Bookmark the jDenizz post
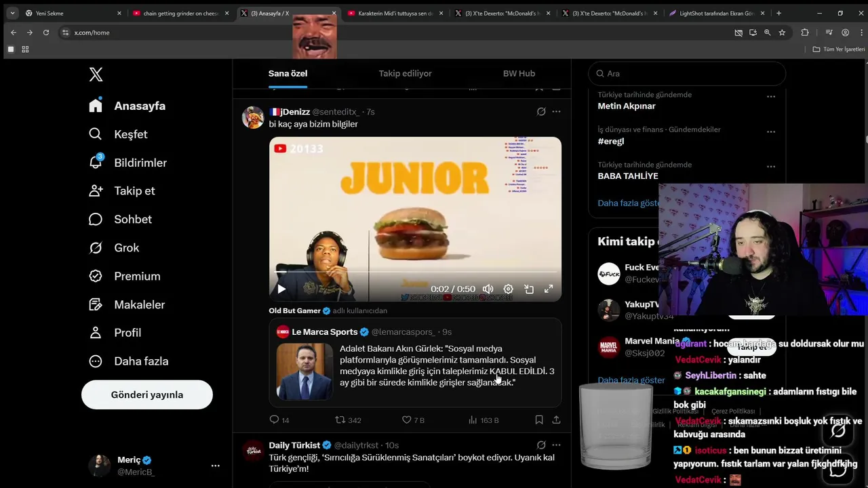 coord(539,420)
